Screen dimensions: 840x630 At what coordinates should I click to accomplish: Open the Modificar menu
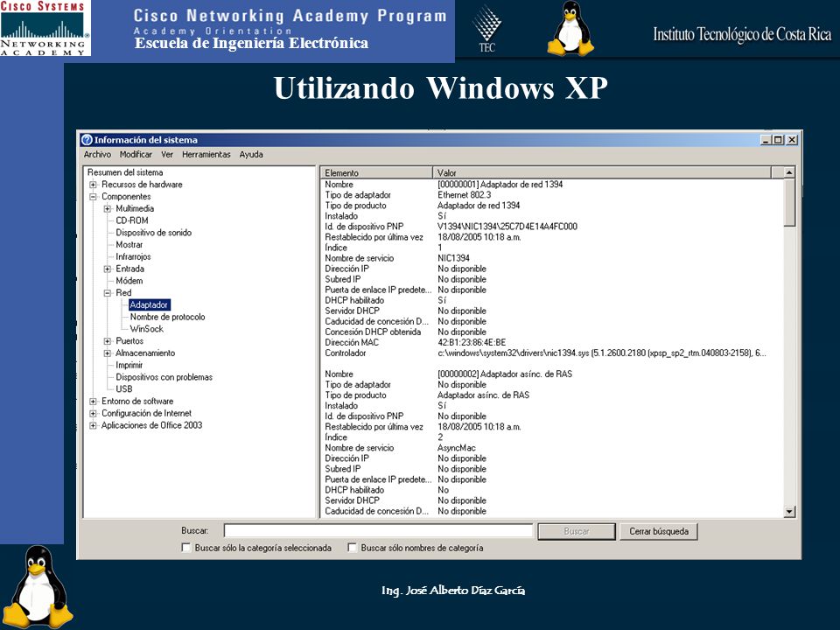tap(136, 154)
